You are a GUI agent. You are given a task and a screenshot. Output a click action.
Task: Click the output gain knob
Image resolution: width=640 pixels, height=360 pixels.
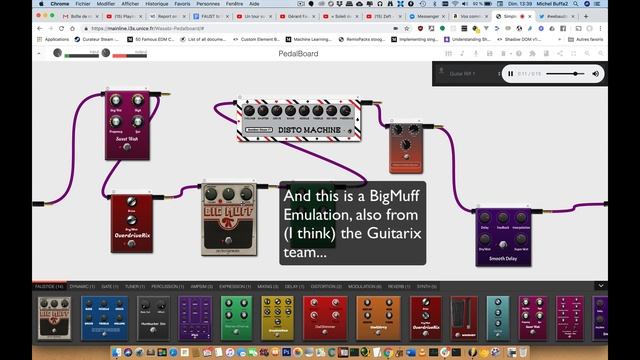106,53
